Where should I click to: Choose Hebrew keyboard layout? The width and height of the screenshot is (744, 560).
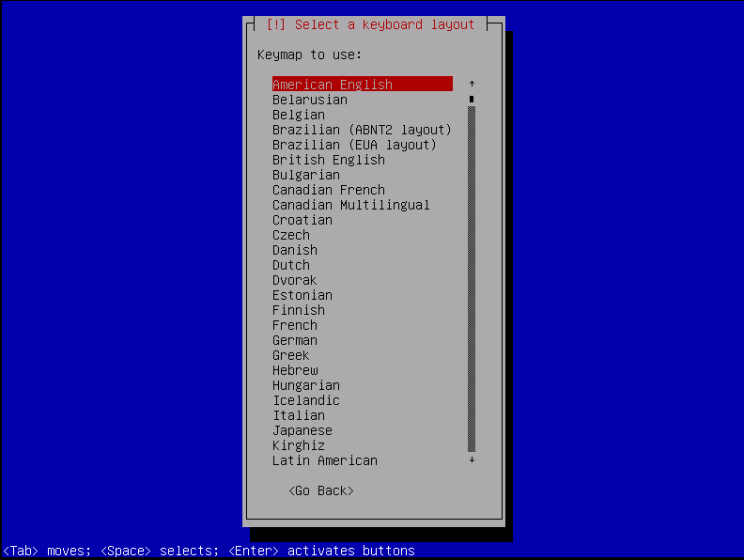pyautogui.click(x=295, y=370)
